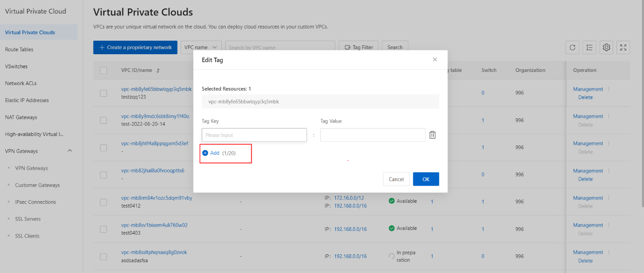Screen dimensions: 644x273
Task: Click In preparation spinner icon
Action: pyautogui.click(x=391, y=256)
